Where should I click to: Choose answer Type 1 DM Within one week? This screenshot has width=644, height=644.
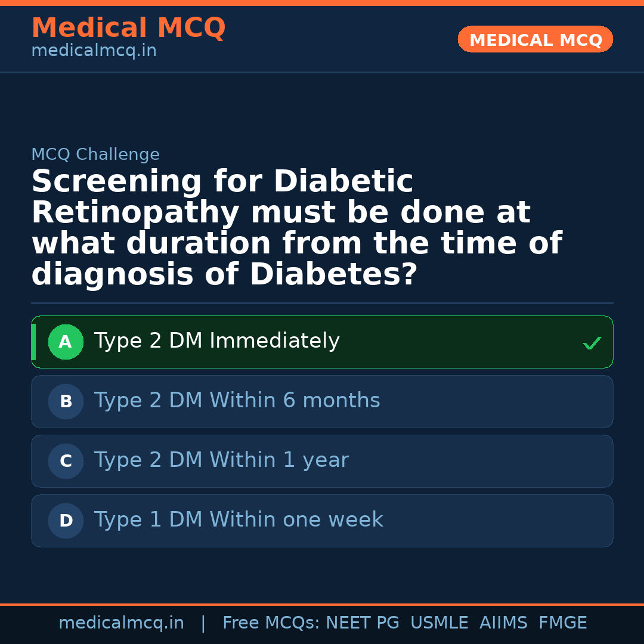239,521
